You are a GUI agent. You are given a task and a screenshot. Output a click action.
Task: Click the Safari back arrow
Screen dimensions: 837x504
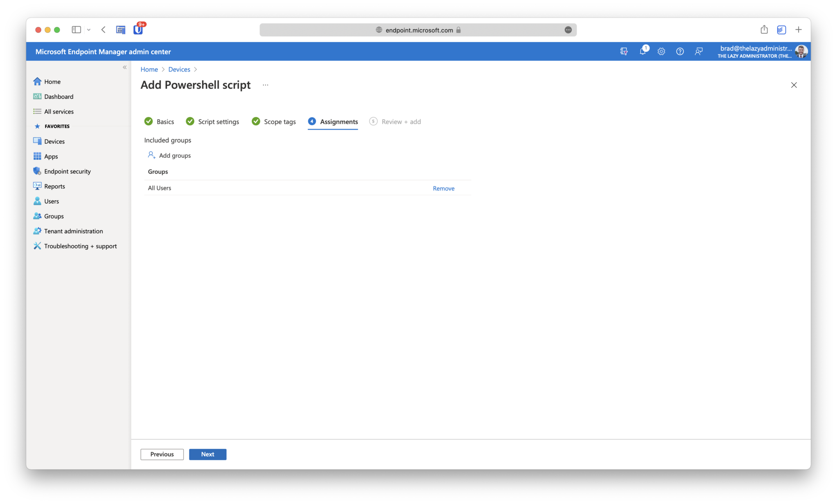tap(103, 29)
